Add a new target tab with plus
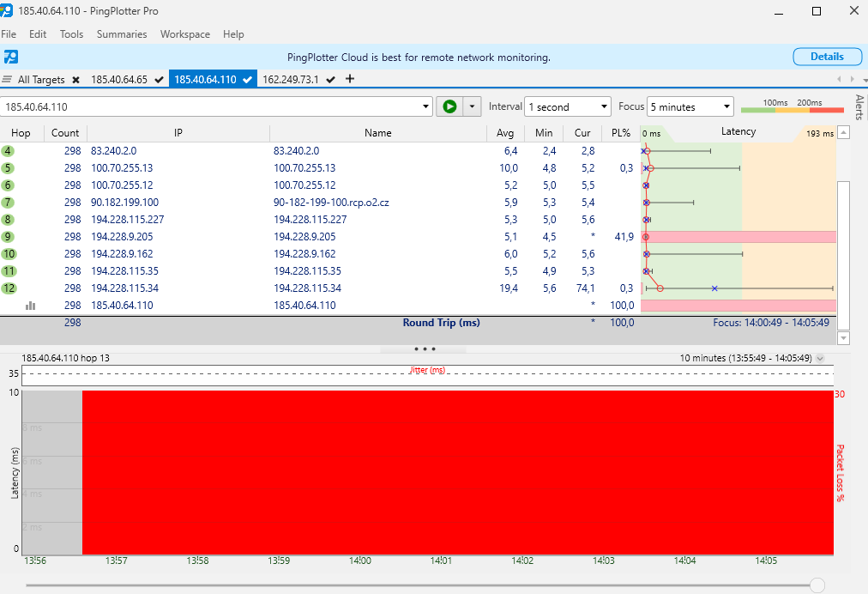The height and width of the screenshot is (594, 868). click(x=349, y=79)
